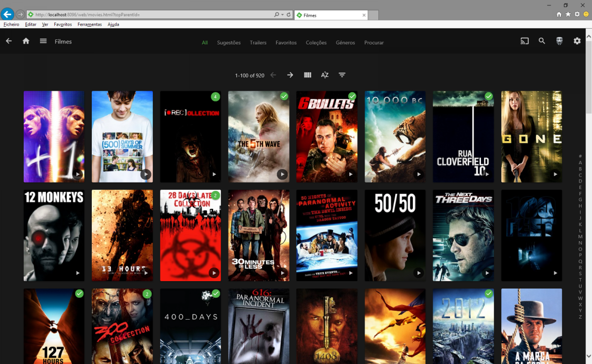Play 28 Days Later Collection
The width and height of the screenshot is (592, 364).
coord(214,273)
